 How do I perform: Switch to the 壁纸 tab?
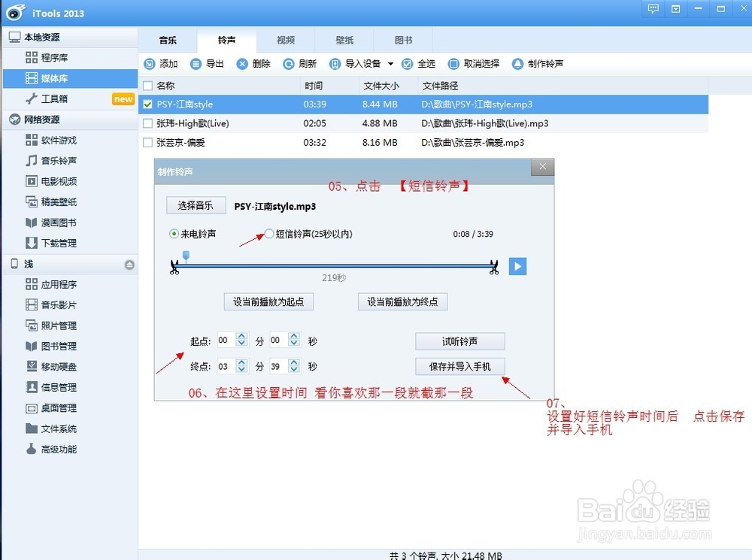point(344,40)
